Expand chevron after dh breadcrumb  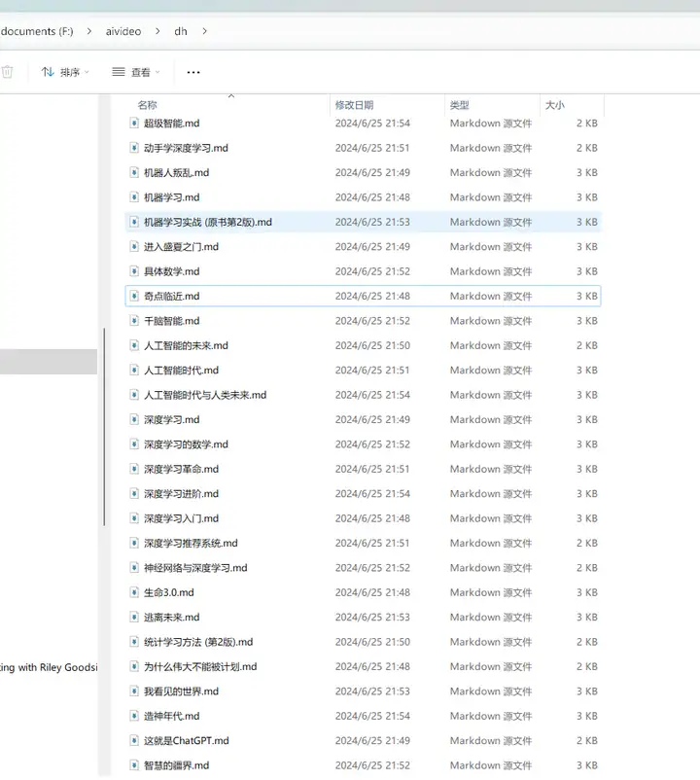[204, 31]
